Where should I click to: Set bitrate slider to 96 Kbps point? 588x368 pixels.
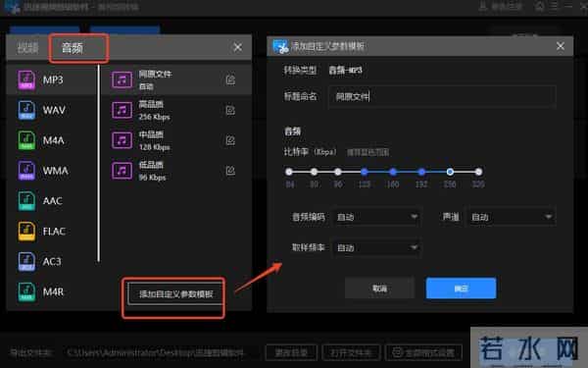tap(338, 172)
